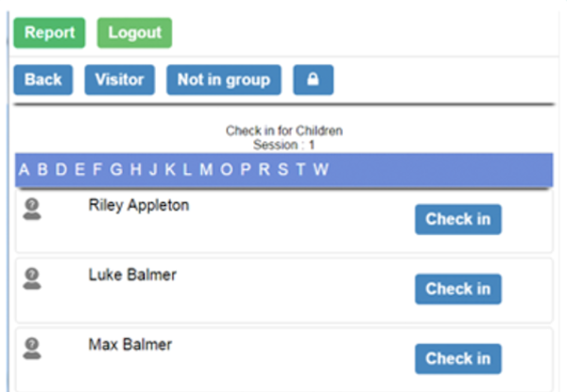Click Luke Balmer's person avatar icon

pos(31,279)
